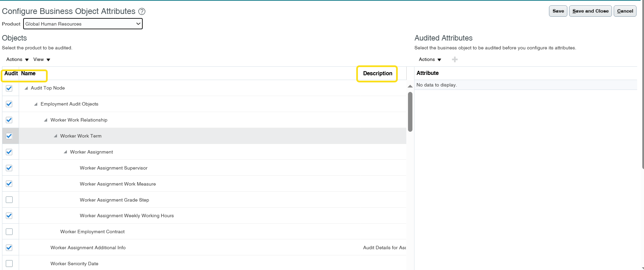Click the Attribute column header
Screen dimensions: 644x270
point(427,73)
